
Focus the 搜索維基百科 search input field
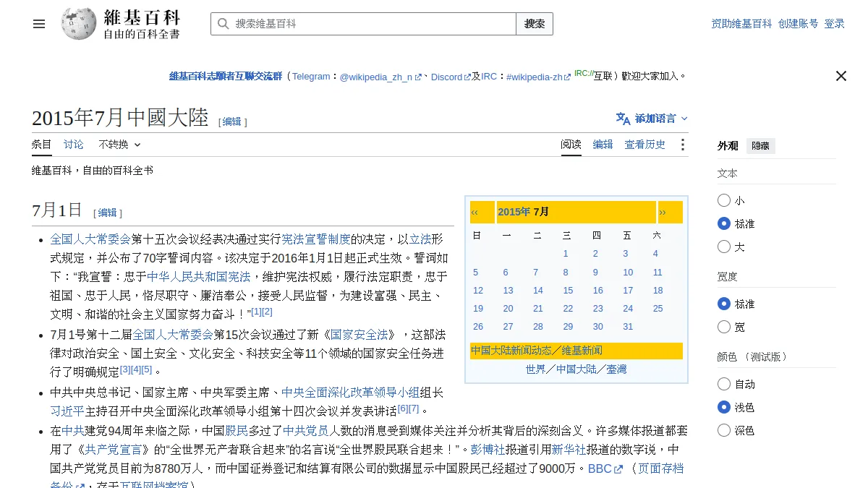click(x=373, y=24)
